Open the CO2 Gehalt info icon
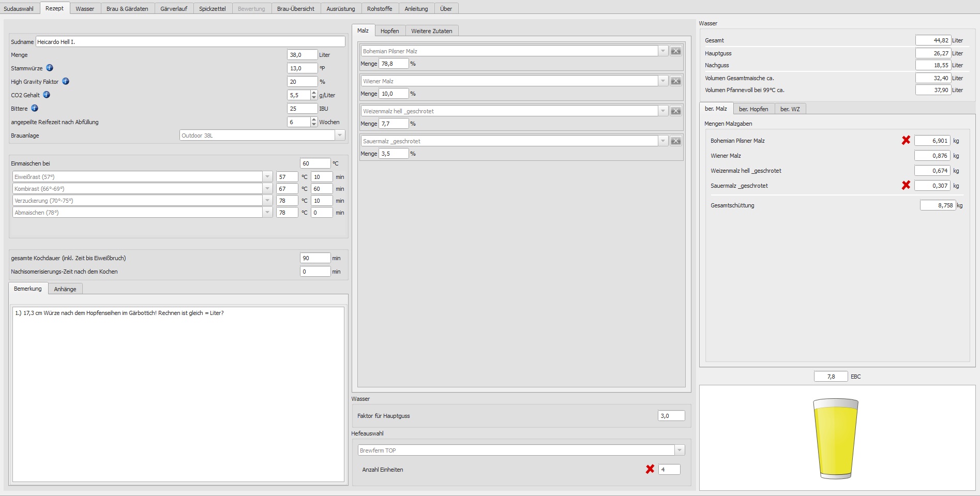The image size is (980, 496). pyautogui.click(x=47, y=95)
